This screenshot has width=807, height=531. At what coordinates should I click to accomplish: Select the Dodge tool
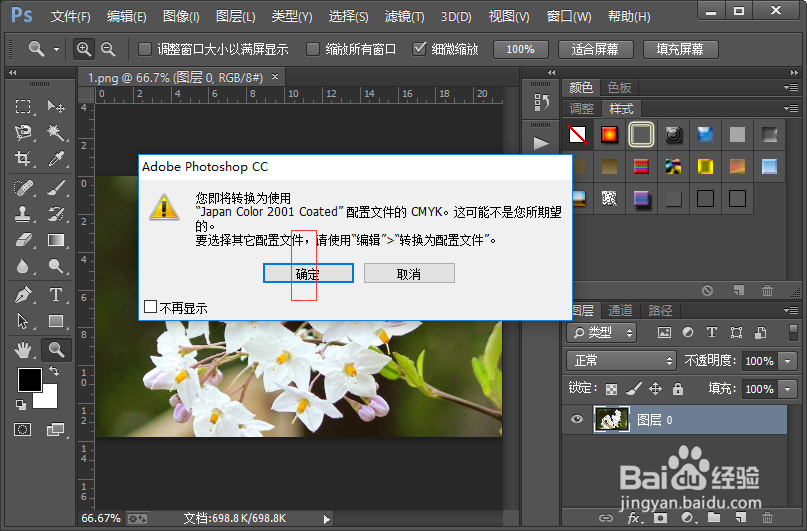point(56,266)
